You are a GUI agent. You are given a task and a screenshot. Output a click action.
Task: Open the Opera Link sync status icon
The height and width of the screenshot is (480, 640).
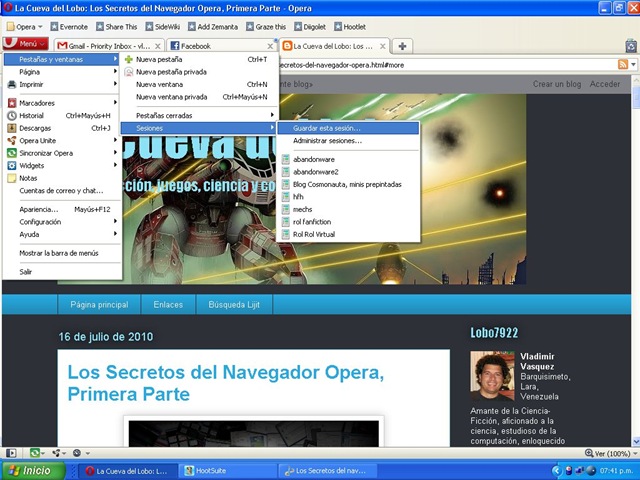[x=36, y=453]
